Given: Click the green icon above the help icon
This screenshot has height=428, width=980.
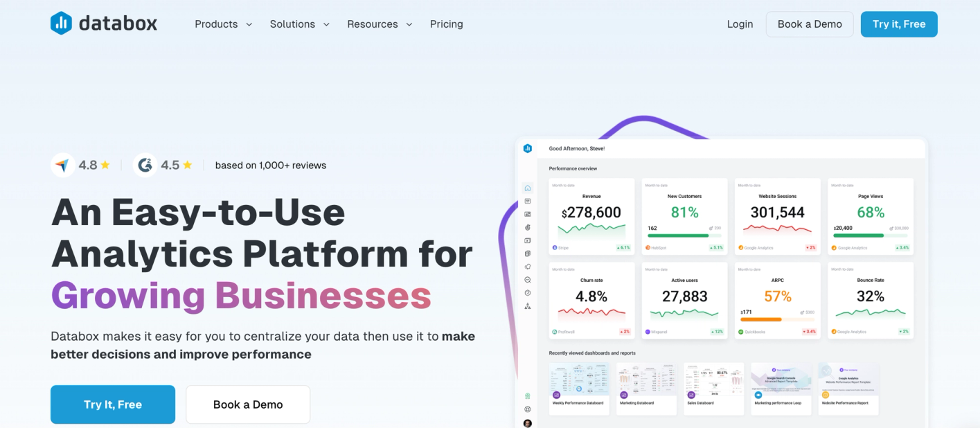Looking at the screenshot, I should pyautogui.click(x=528, y=396).
